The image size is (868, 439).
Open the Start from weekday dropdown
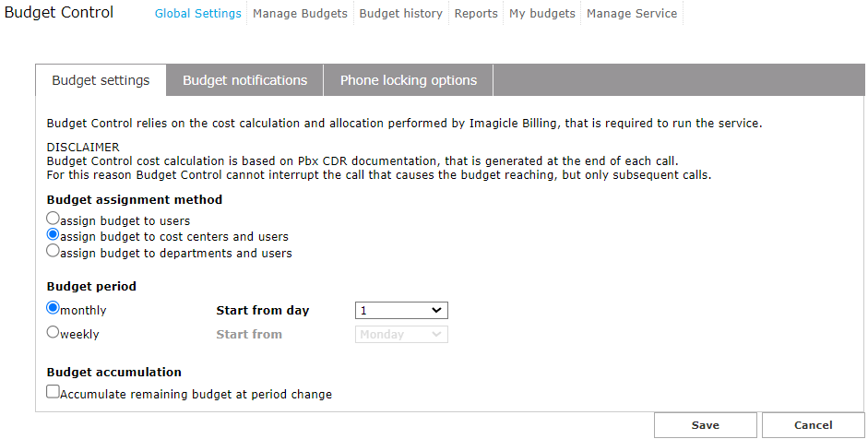tap(401, 335)
